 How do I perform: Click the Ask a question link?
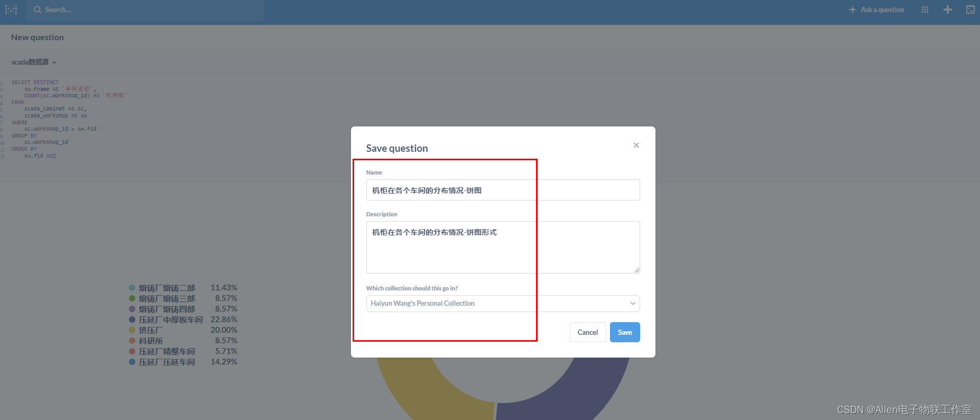pos(876,10)
